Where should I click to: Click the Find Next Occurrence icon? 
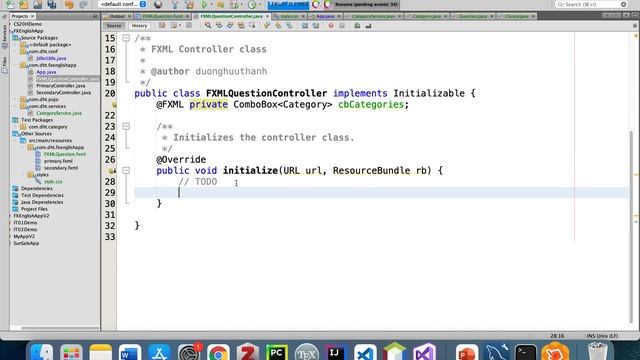point(230,26)
